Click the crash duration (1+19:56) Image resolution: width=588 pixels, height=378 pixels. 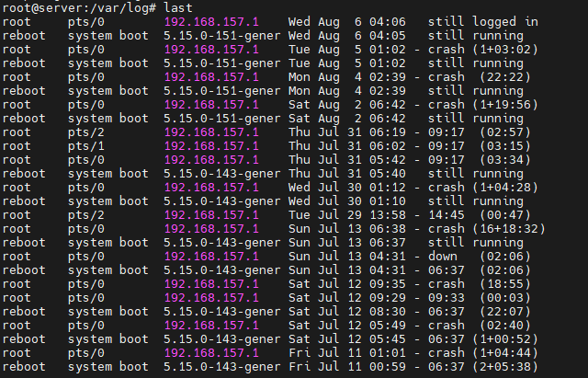click(x=505, y=105)
